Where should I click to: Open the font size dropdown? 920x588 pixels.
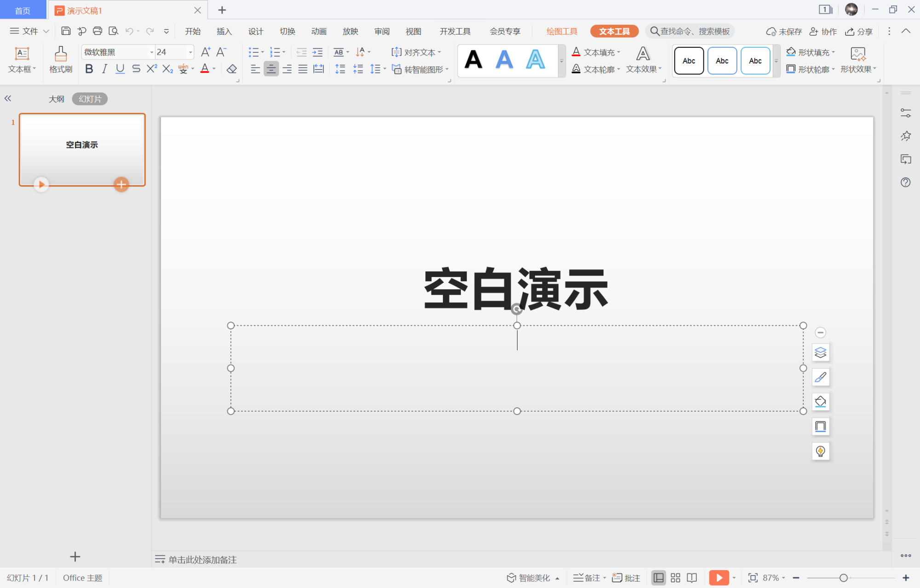[190, 52]
